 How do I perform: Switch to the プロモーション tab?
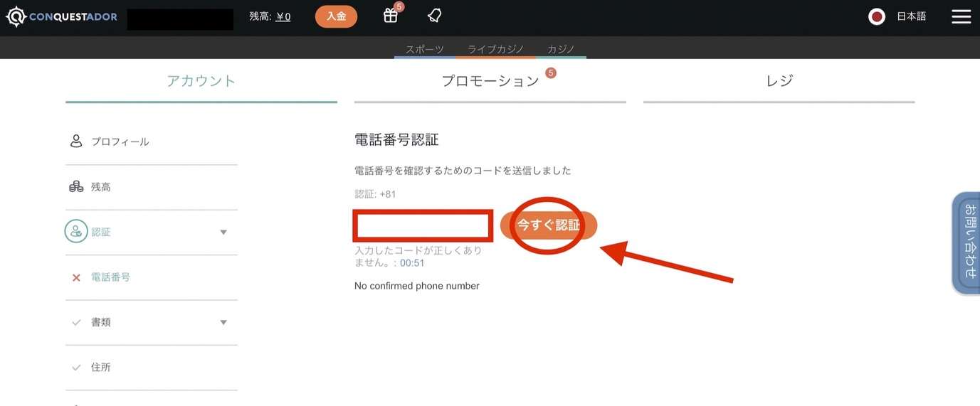pos(490,81)
